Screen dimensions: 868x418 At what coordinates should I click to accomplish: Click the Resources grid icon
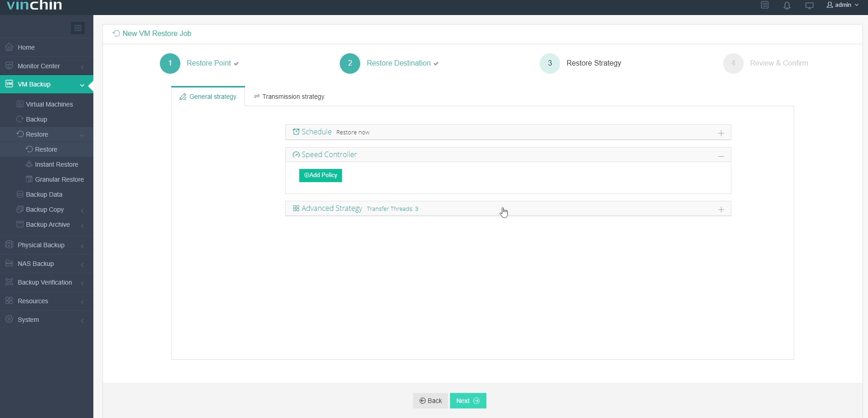9,301
